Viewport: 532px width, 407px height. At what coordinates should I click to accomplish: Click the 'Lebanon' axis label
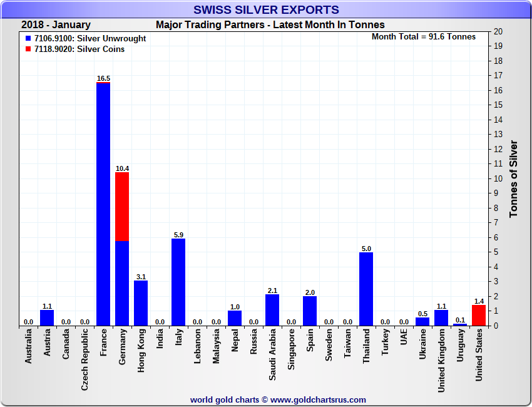coord(197,346)
